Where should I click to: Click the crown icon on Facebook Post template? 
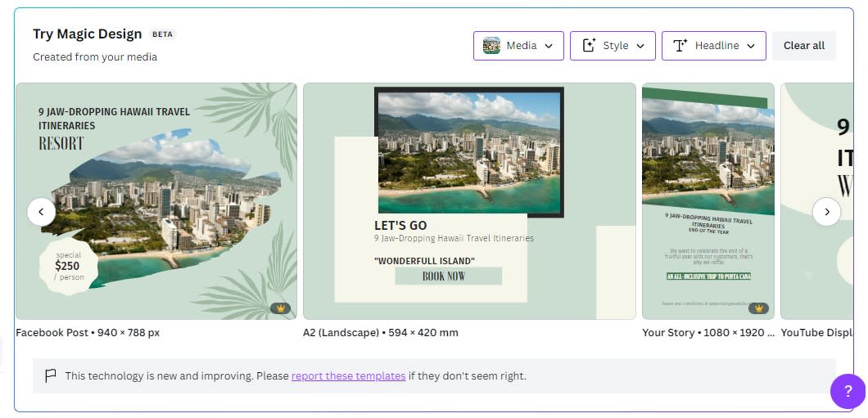click(281, 308)
